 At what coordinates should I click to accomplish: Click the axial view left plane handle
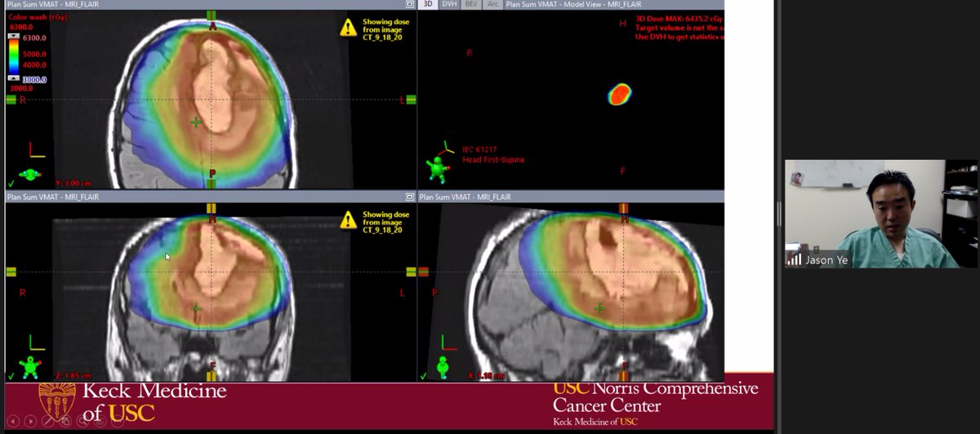11,100
